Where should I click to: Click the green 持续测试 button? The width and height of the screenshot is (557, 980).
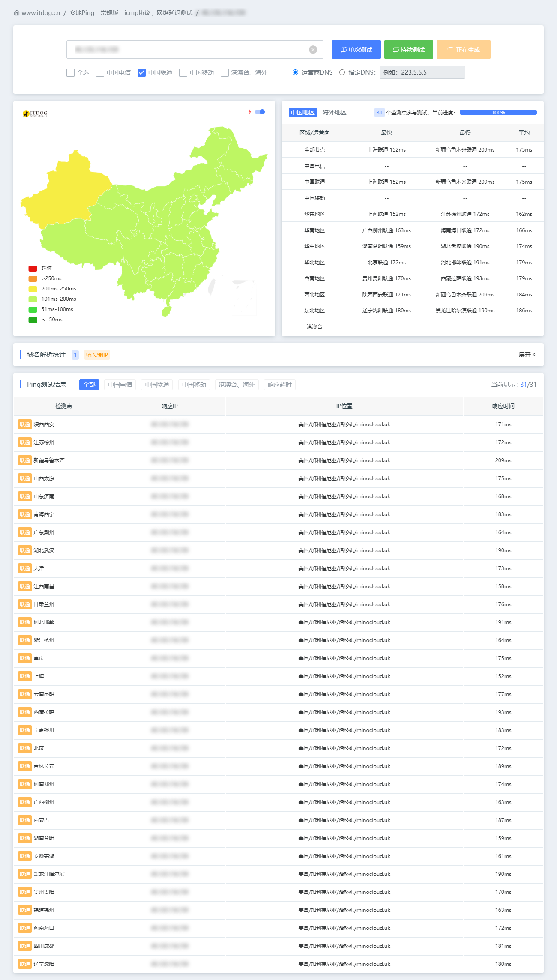click(x=408, y=50)
